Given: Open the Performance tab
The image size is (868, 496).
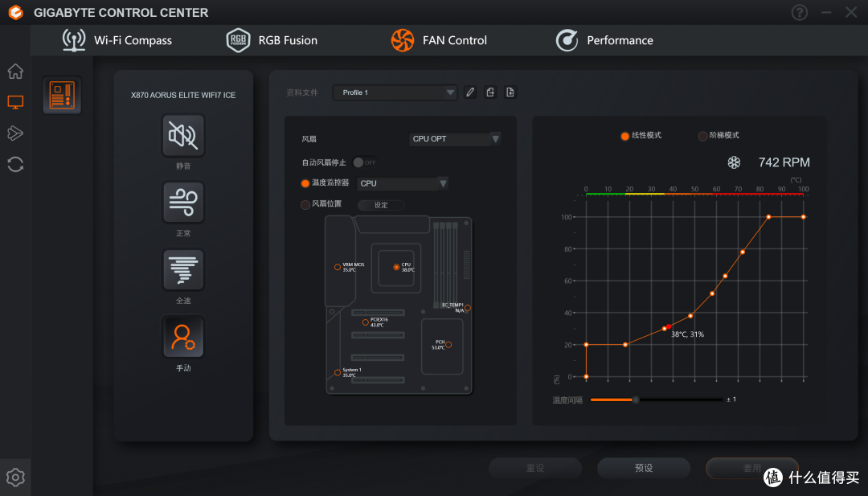Looking at the screenshot, I should tap(604, 40).
